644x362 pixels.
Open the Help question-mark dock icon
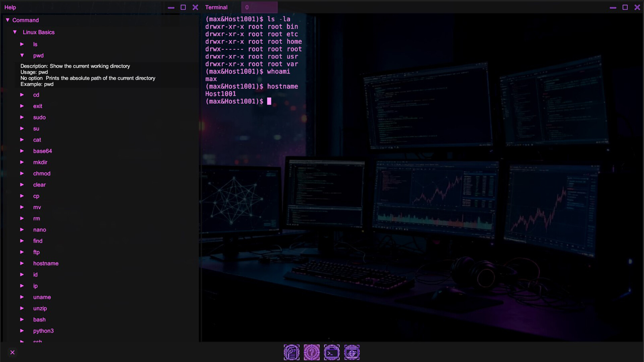(312, 352)
